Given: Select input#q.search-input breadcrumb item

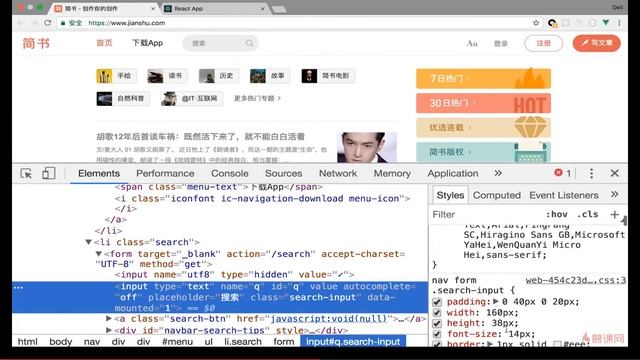Looking at the screenshot, I should pyautogui.click(x=353, y=342).
